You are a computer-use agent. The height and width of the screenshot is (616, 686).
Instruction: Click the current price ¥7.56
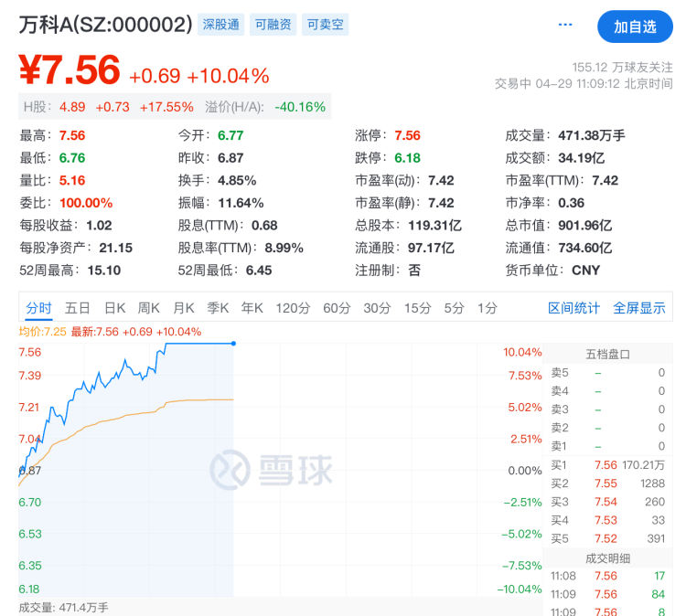point(70,70)
